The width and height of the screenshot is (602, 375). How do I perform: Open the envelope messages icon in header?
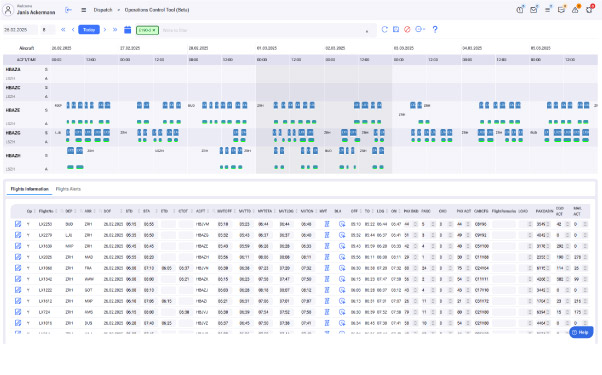click(534, 10)
